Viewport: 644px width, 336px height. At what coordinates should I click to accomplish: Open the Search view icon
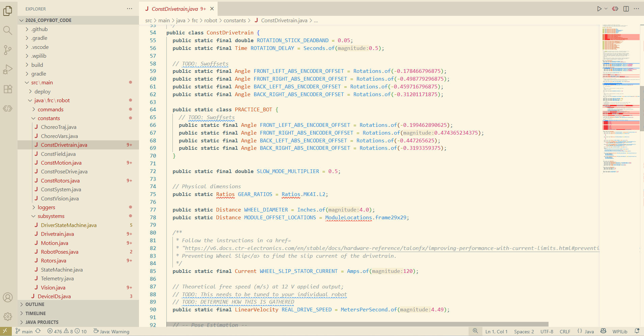click(x=8, y=31)
